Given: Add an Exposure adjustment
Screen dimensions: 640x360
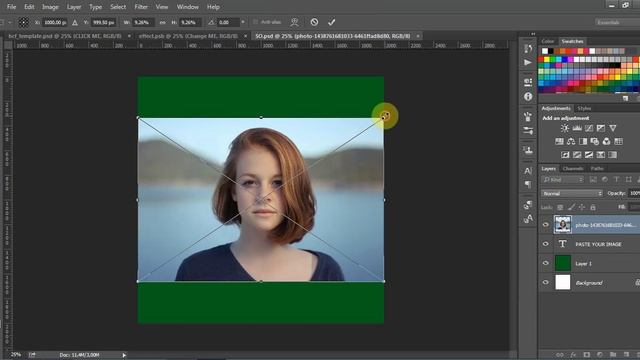Looking at the screenshot, I should click(x=601, y=128).
